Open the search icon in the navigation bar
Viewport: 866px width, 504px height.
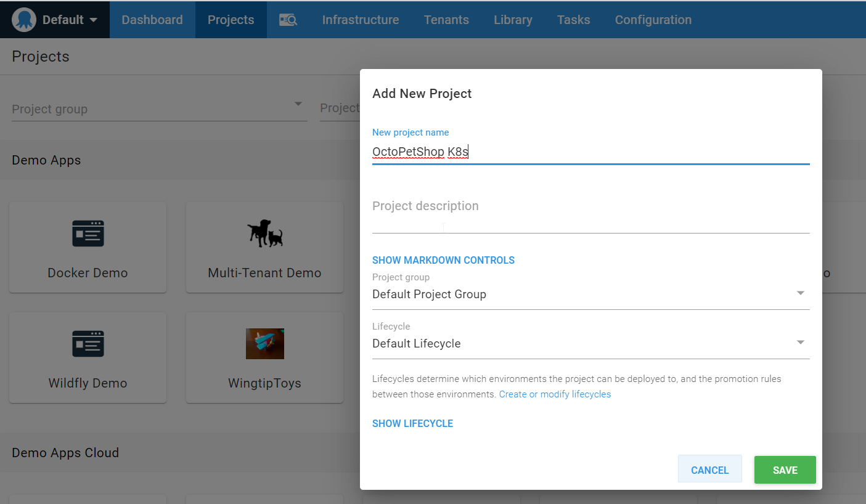coord(288,20)
